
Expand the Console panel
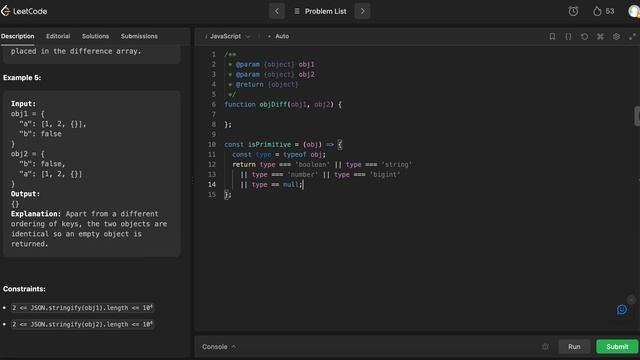[x=219, y=347]
